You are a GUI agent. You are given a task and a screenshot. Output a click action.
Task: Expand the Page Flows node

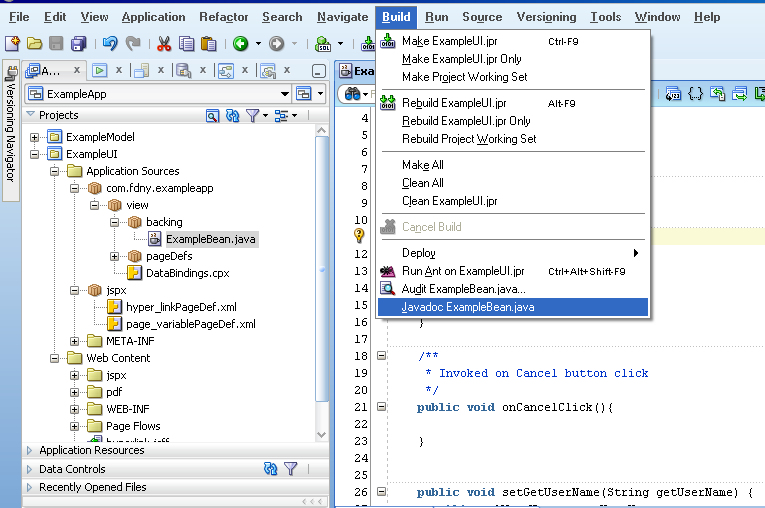(74, 426)
